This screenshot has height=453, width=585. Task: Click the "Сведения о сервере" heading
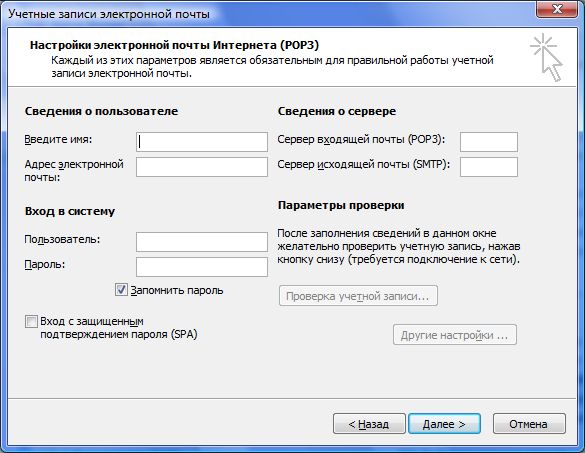337,111
